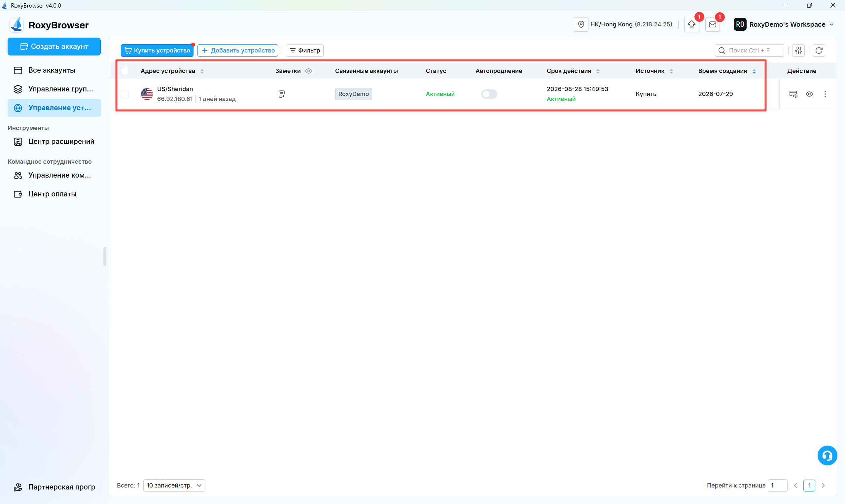Refresh the device list
The width and height of the screenshot is (845, 504).
click(x=819, y=50)
